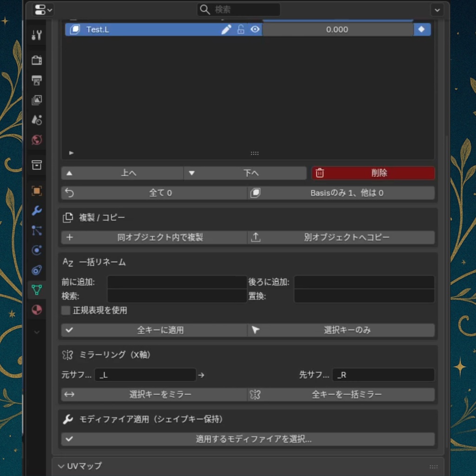Click the 検索 search field at the top
476x476 pixels.
(238, 9)
